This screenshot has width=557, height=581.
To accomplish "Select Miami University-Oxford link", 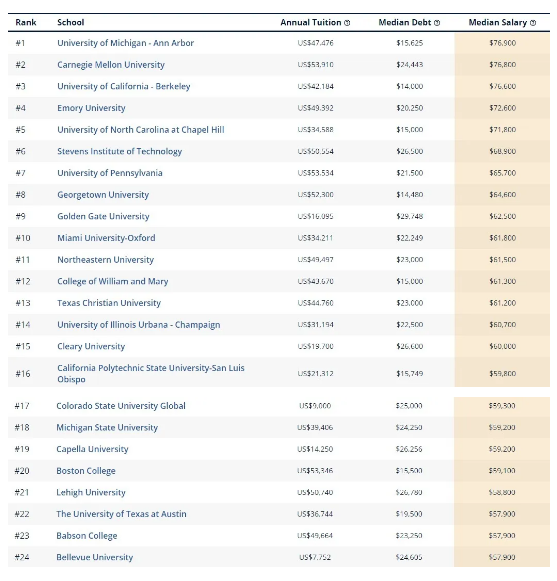I will pyautogui.click(x=106, y=238).
